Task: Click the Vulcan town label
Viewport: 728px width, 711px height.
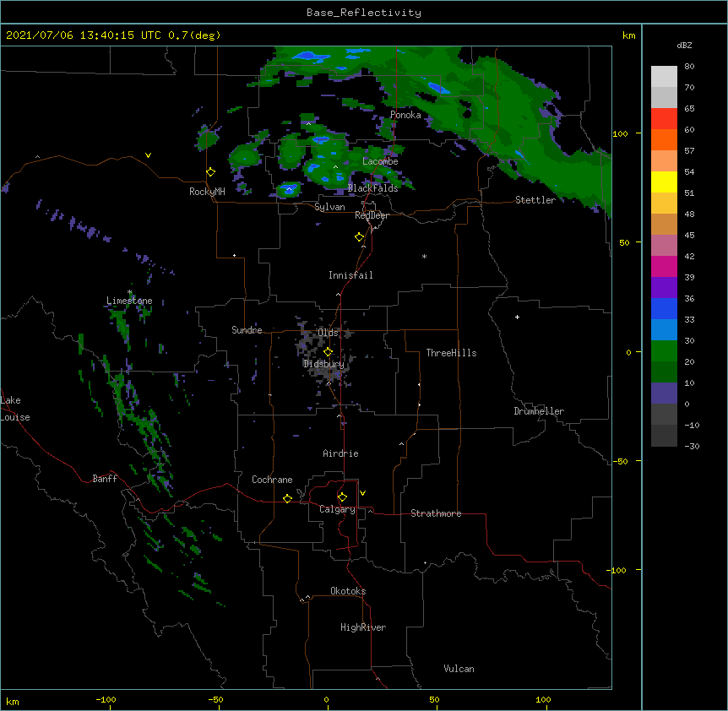Action: (459, 669)
